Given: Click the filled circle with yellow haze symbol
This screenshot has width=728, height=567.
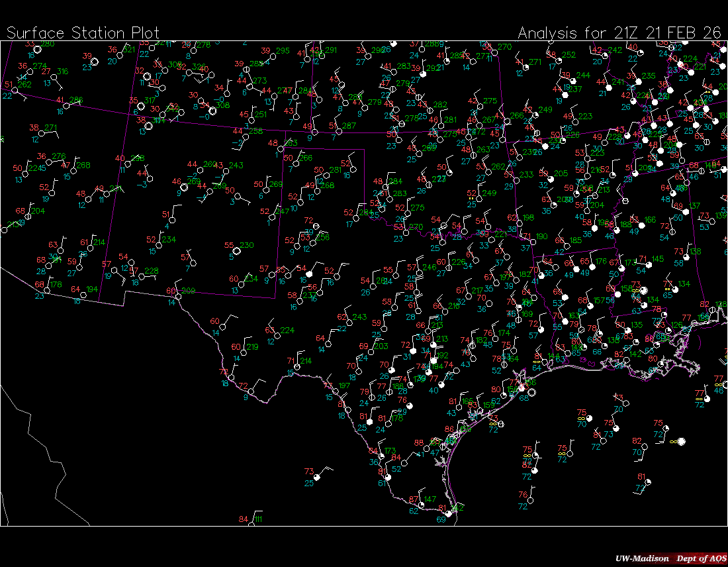Looking at the screenshot, I should 680,441.
